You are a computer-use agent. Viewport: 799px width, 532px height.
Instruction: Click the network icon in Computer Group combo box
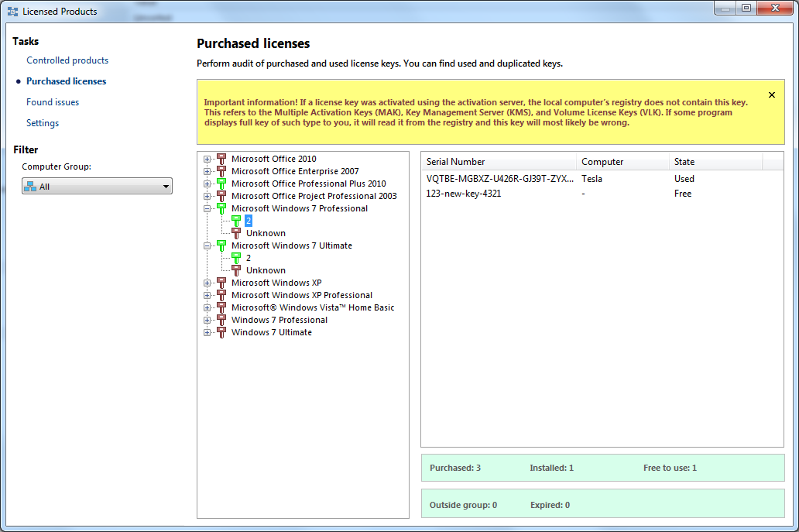tap(30, 186)
